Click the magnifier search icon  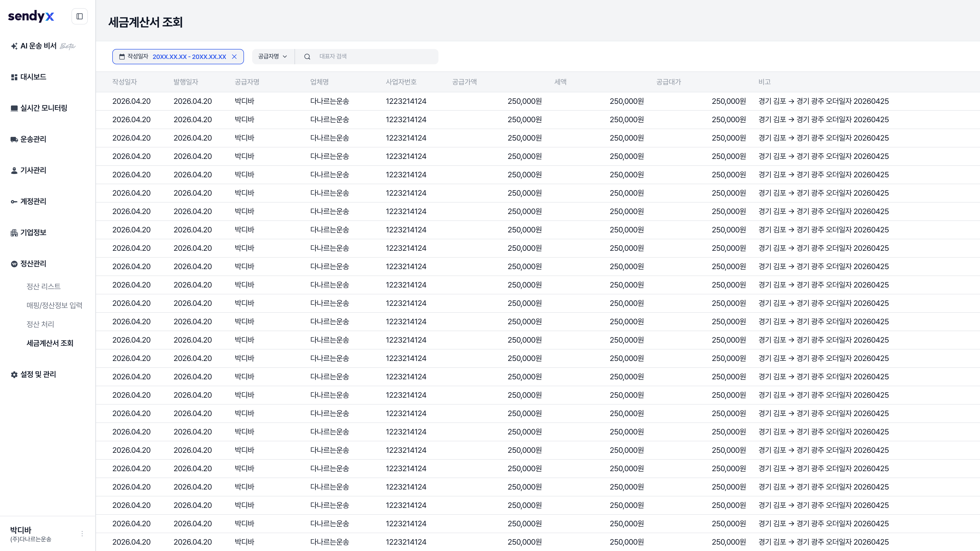point(307,57)
